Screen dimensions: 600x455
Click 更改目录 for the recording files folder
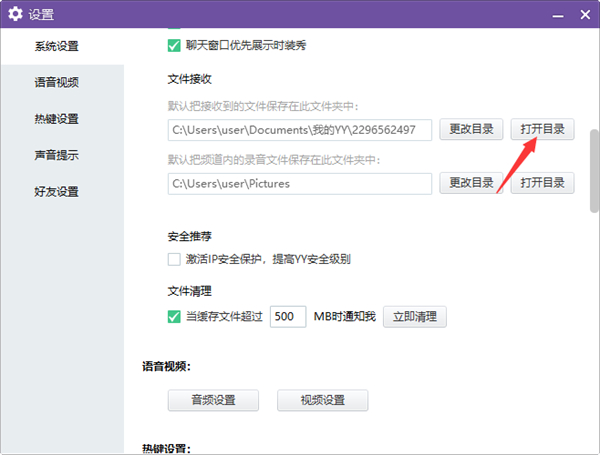click(x=471, y=183)
